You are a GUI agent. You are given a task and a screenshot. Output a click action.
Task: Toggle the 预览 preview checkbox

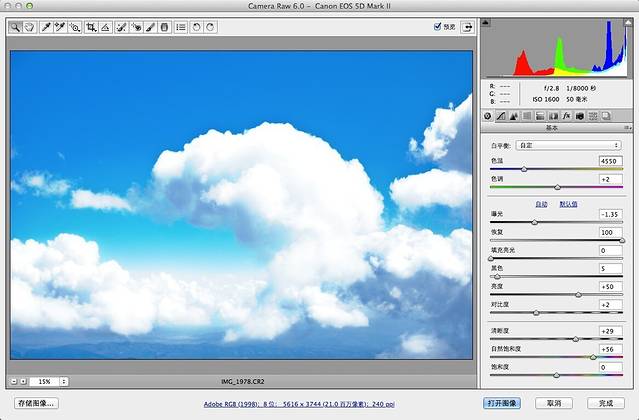[x=438, y=27]
